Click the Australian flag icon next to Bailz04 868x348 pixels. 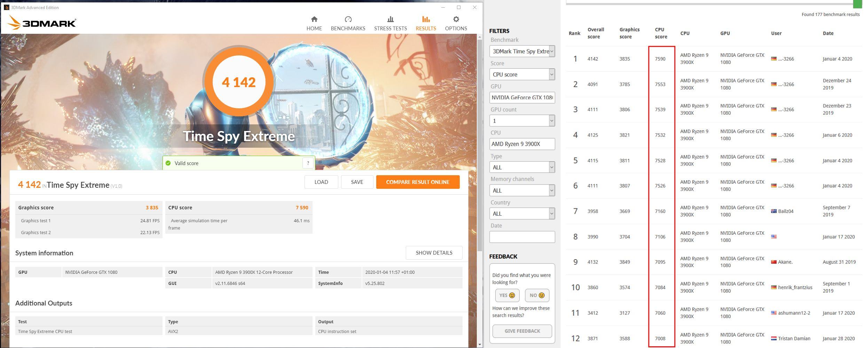[x=773, y=211]
